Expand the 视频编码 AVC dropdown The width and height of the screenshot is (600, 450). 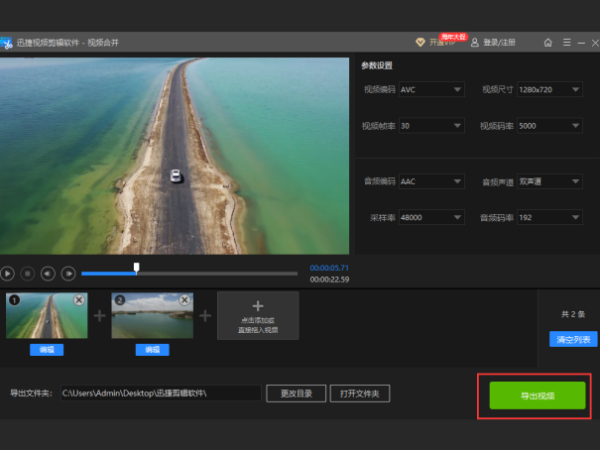click(431, 90)
